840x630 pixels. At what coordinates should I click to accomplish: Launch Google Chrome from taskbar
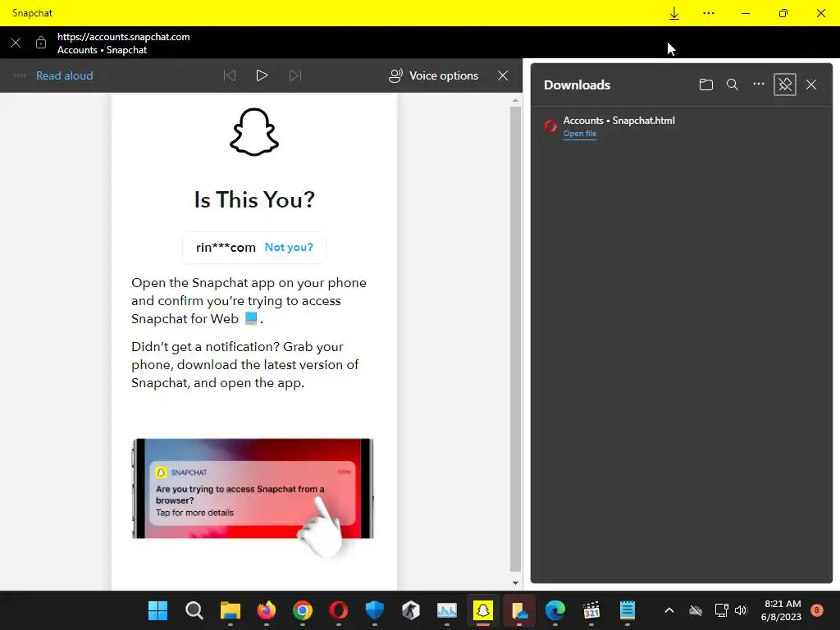tap(303, 610)
